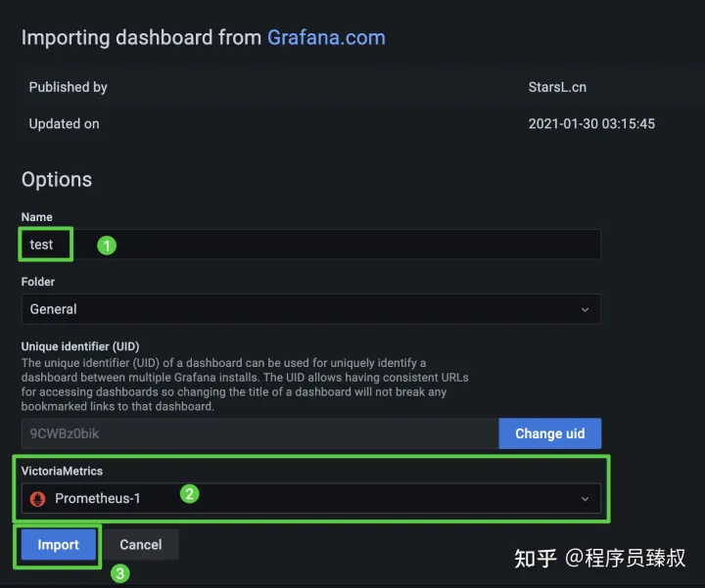
Task: Open the Grafana.com link
Action: [x=326, y=38]
